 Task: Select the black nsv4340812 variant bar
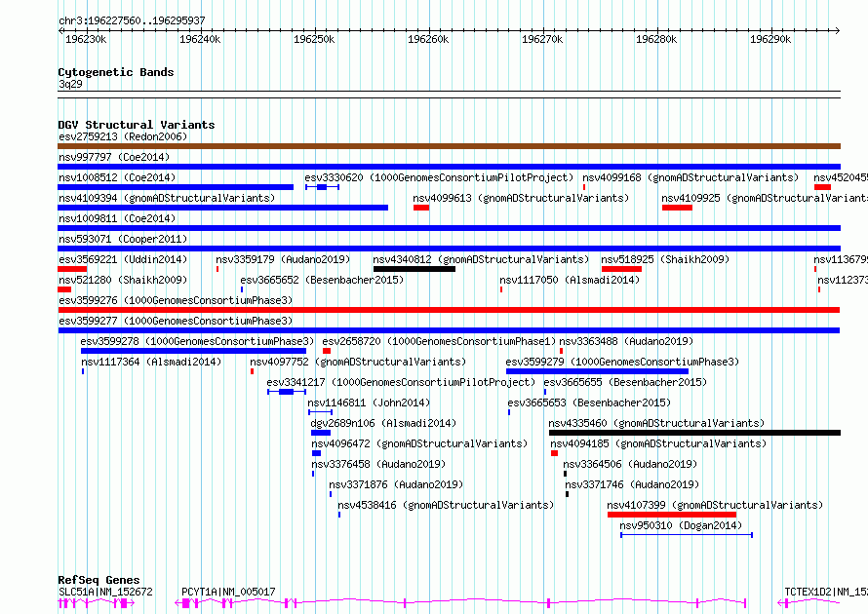click(414, 269)
